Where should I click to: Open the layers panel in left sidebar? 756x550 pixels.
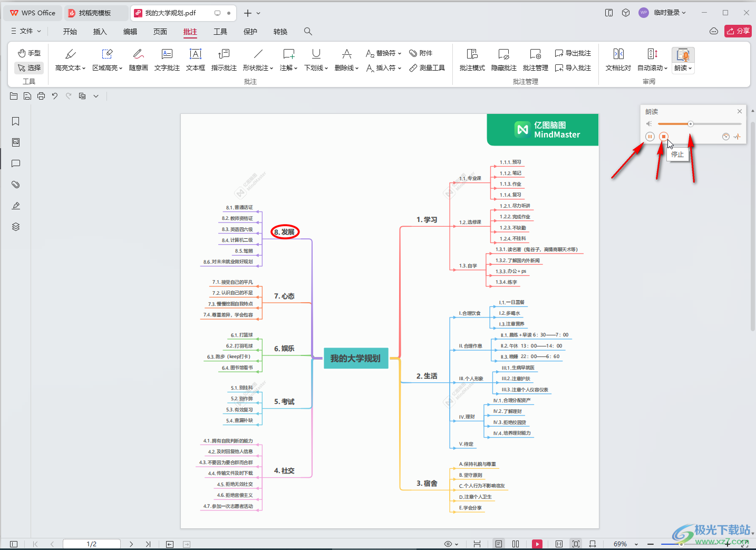click(16, 227)
